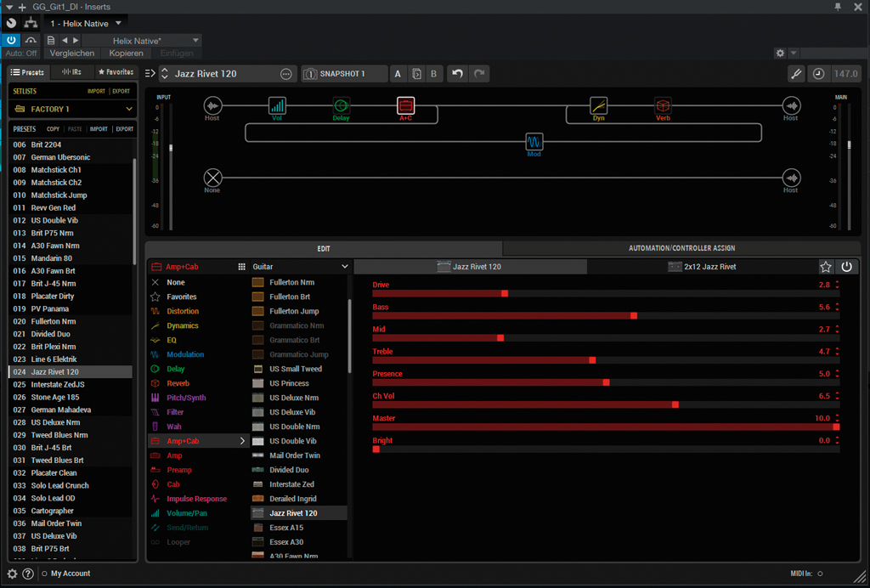Select the Verb reverb block
This screenshot has height=588, width=870.
pos(663,105)
